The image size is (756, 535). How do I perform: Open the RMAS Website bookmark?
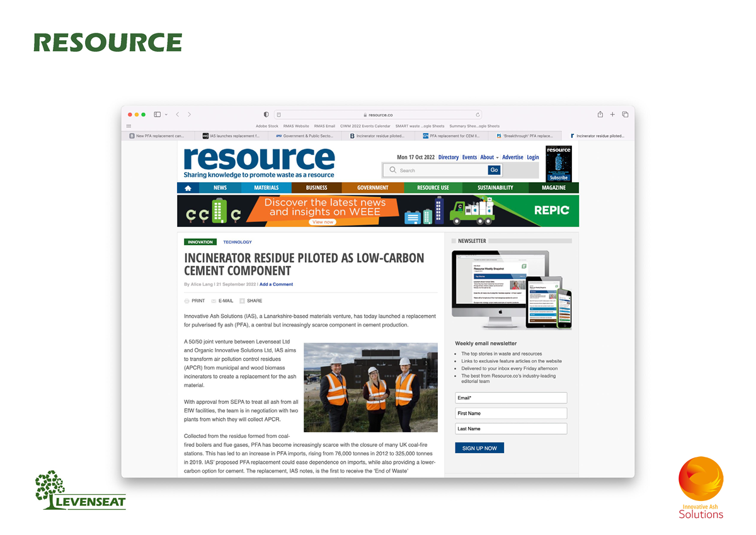(296, 126)
